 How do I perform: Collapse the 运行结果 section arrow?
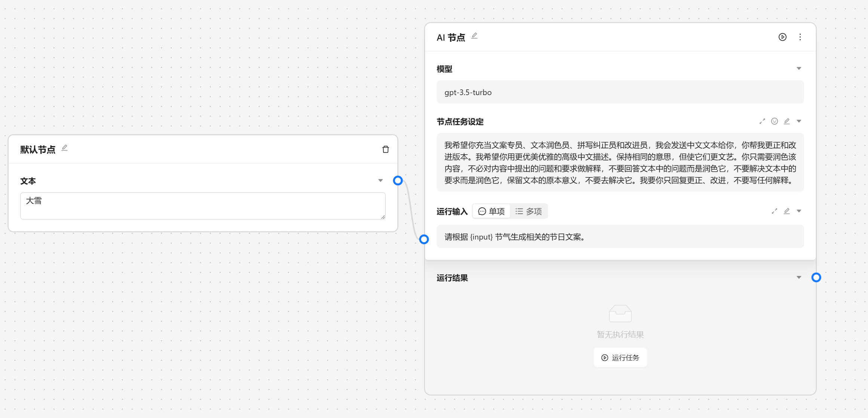[799, 278]
